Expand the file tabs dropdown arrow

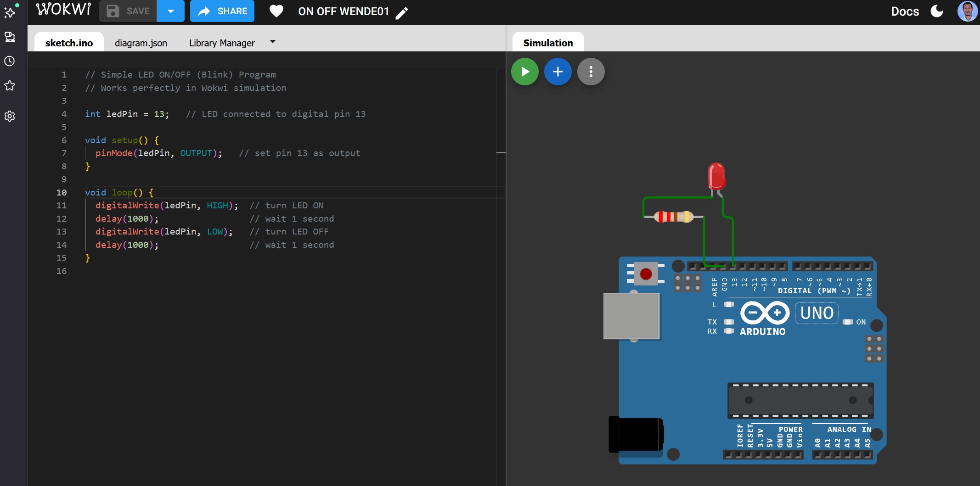click(273, 42)
